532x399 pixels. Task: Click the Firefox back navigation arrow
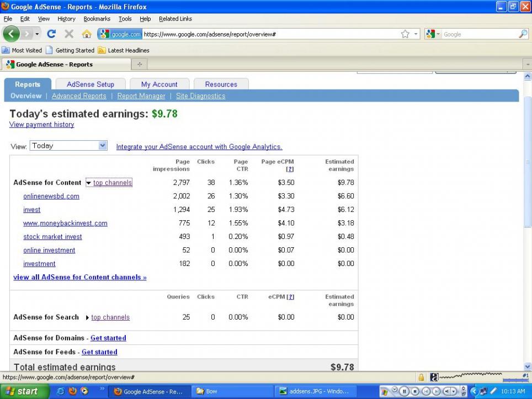click(12, 34)
